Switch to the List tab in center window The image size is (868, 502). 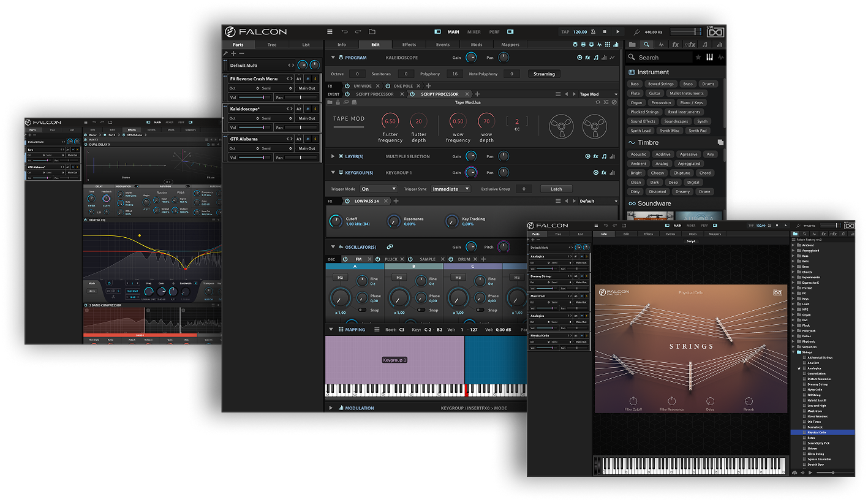[x=306, y=45]
